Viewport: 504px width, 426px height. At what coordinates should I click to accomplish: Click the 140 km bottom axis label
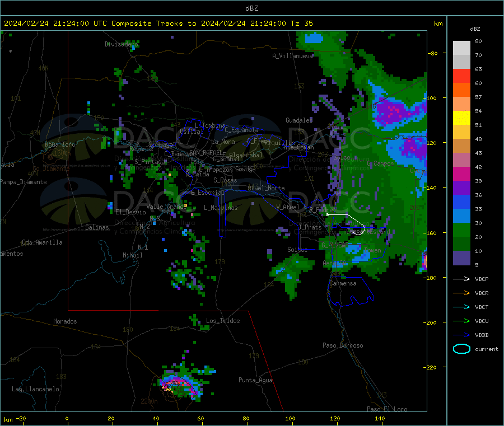(380, 418)
